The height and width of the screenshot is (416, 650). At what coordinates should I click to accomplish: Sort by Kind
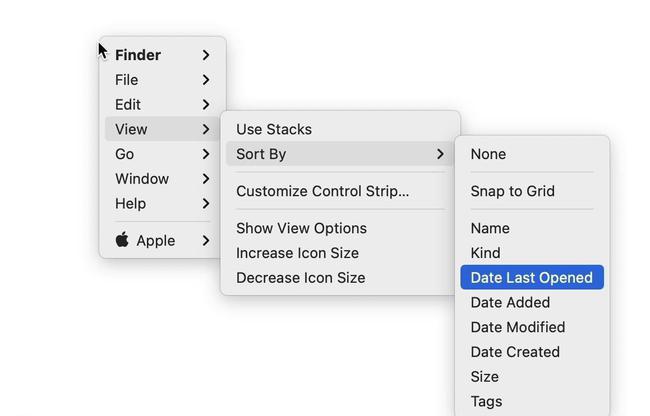[x=486, y=253]
